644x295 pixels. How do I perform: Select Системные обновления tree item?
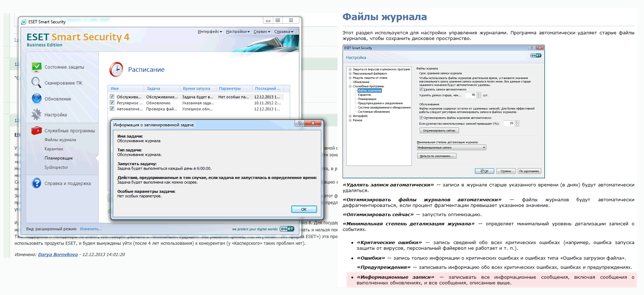(x=374, y=112)
